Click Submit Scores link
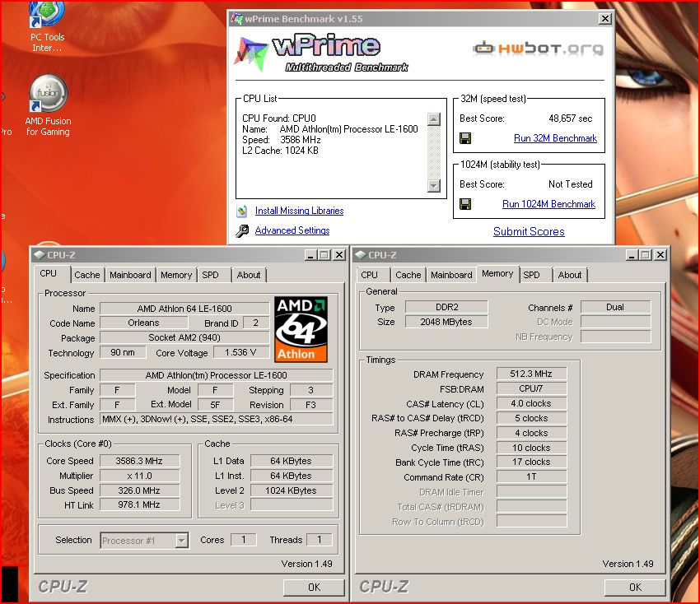The image size is (700, 604). [529, 231]
